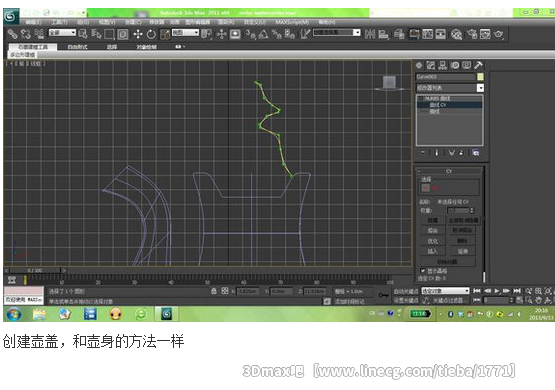Click the Mirror tool icon
Image resolution: width=555 pixels, height=390 pixels.
tap(370, 34)
